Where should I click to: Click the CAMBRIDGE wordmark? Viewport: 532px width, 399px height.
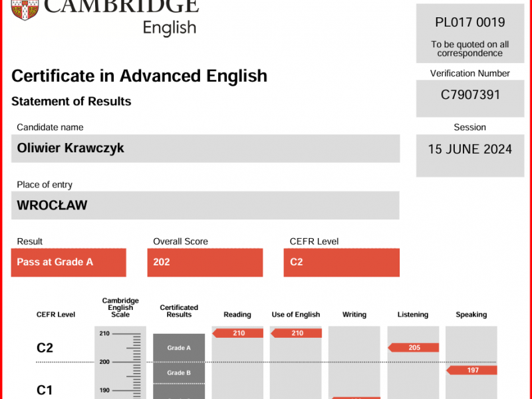(x=122, y=6)
